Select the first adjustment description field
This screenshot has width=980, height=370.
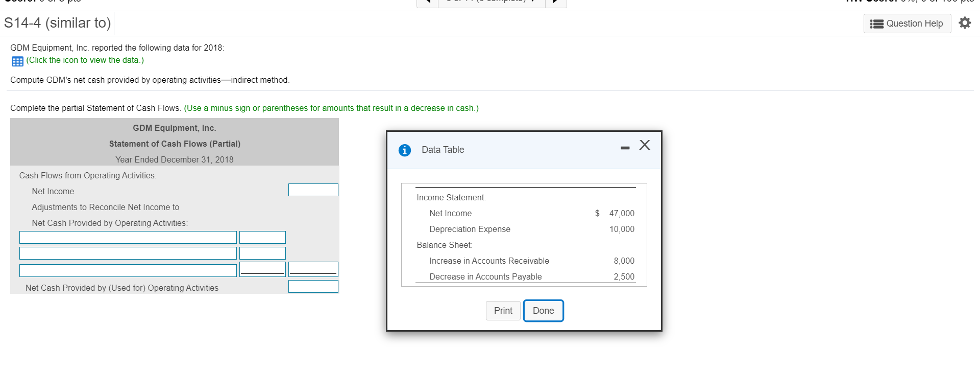[128, 238]
